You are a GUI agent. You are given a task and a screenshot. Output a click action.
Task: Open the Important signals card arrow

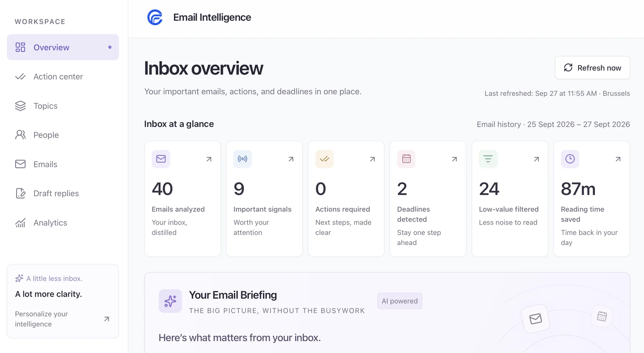(291, 159)
